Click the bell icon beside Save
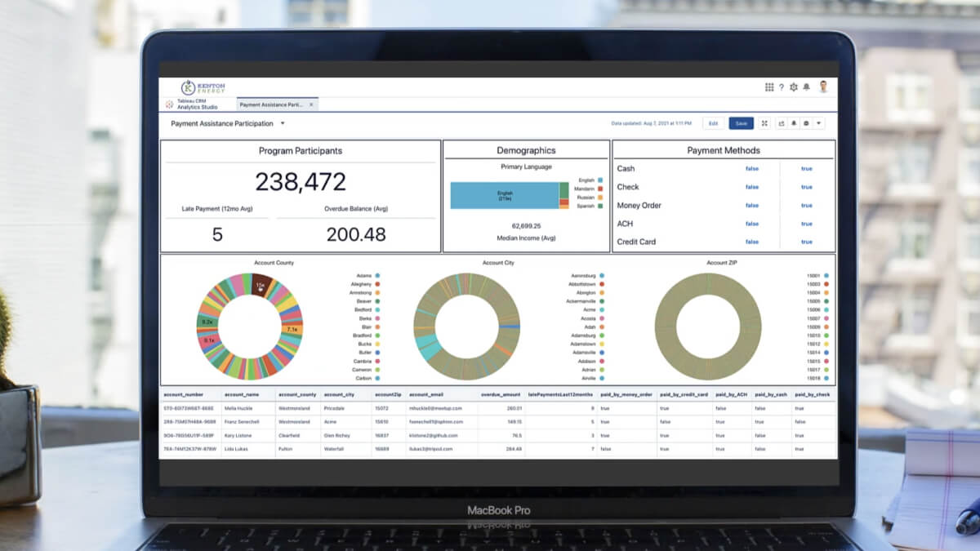The image size is (980, 551). tap(794, 123)
